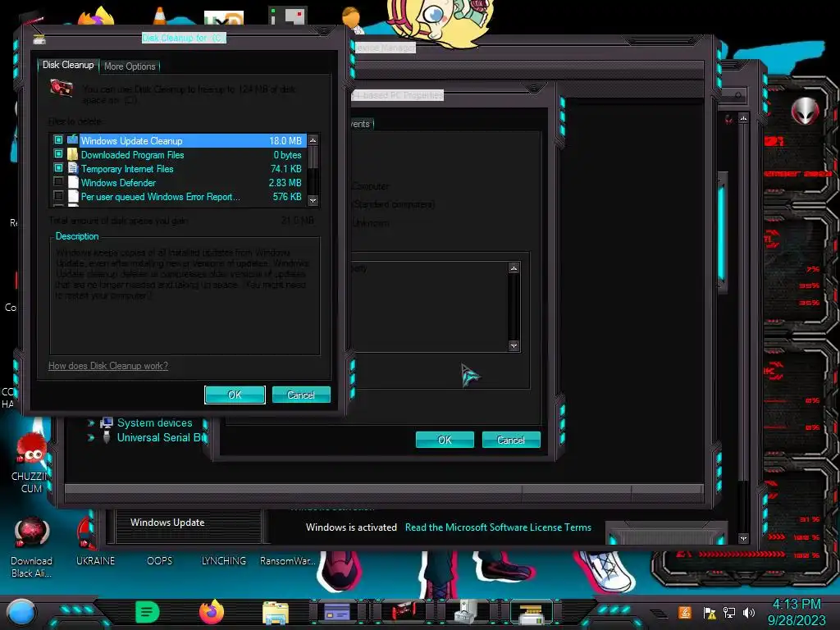
Task: Switch to the More Options tab
Action: (130, 66)
